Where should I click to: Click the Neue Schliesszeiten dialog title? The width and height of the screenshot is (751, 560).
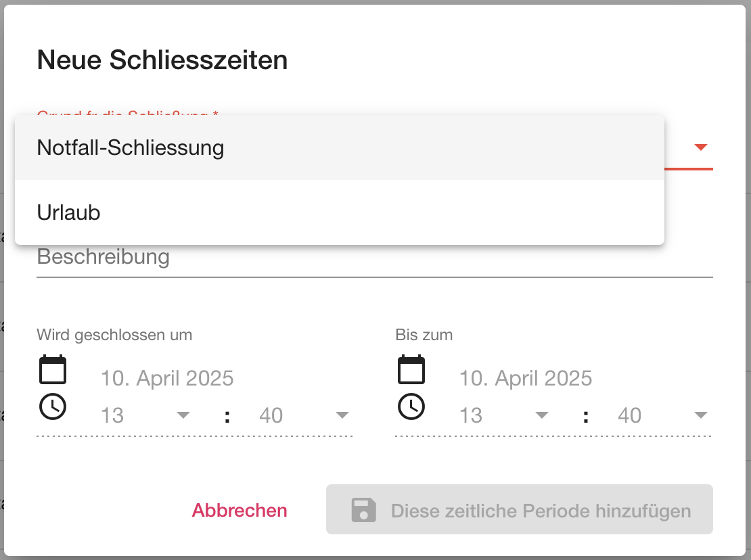162,60
